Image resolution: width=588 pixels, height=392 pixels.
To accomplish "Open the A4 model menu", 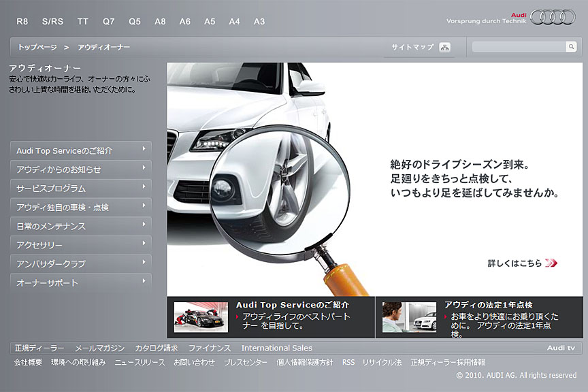I will 234,21.
